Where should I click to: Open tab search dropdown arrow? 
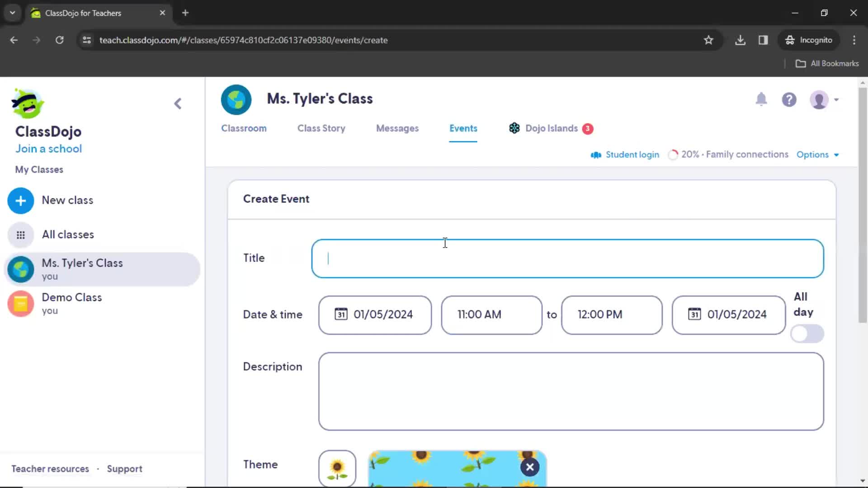12,13
